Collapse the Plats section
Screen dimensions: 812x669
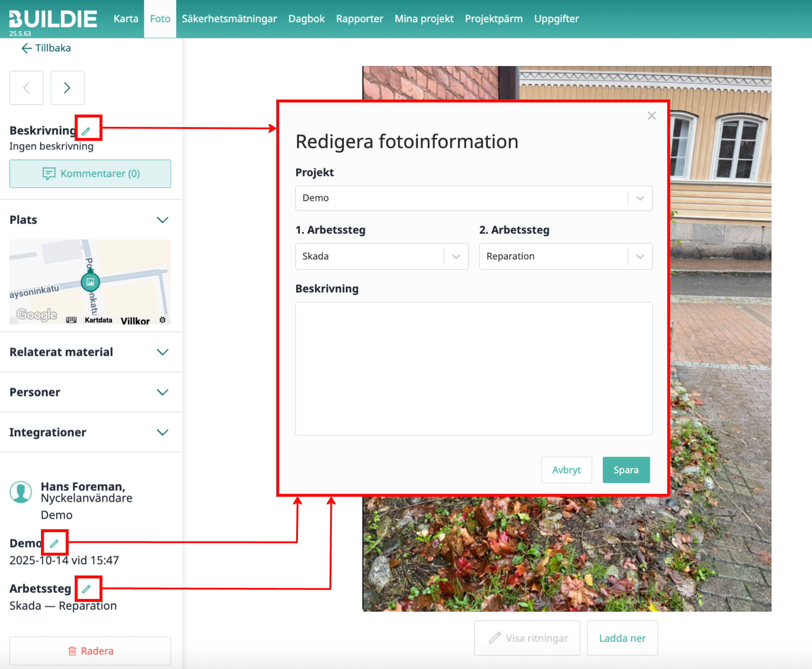pyautogui.click(x=162, y=220)
